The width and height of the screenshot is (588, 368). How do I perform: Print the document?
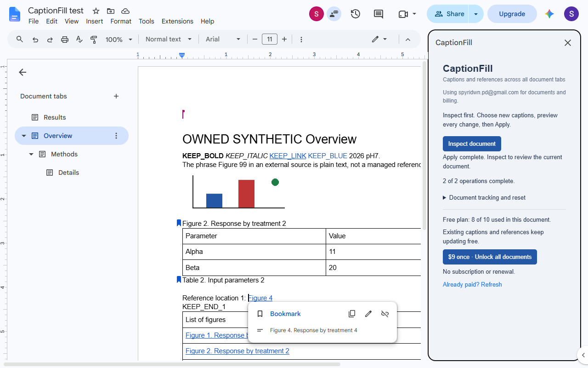pyautogui.click(x=65, y=40)
